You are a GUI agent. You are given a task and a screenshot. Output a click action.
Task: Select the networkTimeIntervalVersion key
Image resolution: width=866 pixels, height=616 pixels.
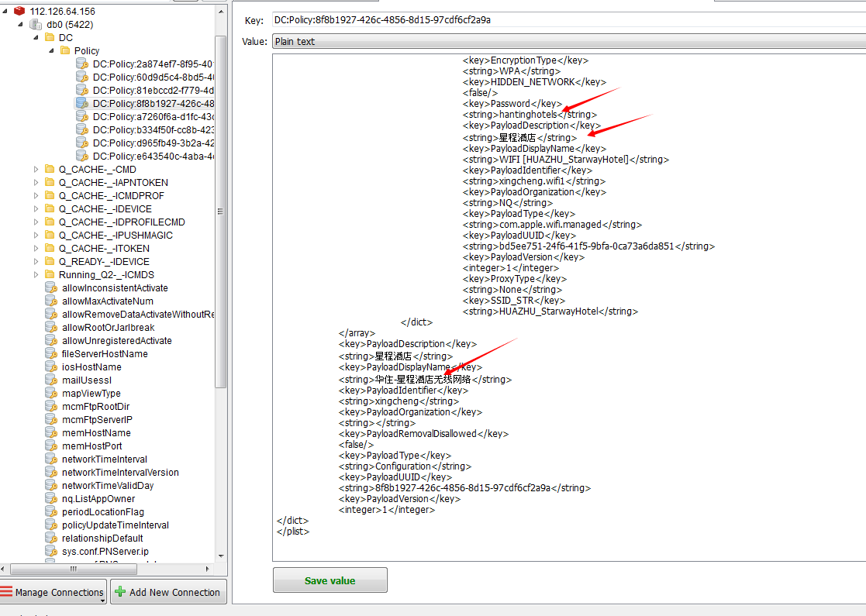pyautogui.click(x=120, y=473)
